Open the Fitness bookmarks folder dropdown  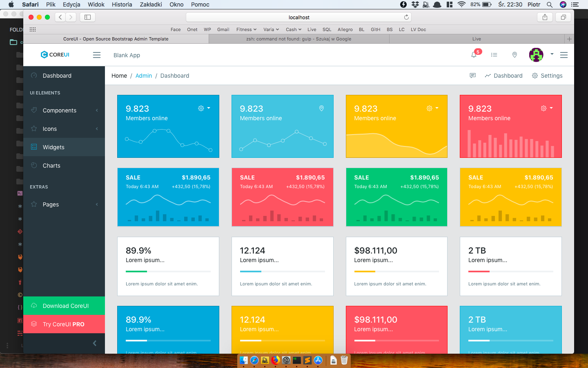(246, 29)
